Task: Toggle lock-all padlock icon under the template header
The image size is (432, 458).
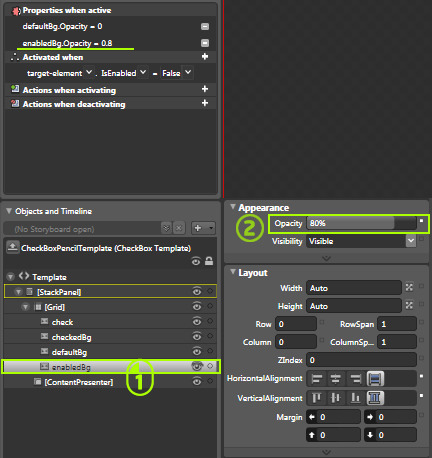Action: click(209, 261)
